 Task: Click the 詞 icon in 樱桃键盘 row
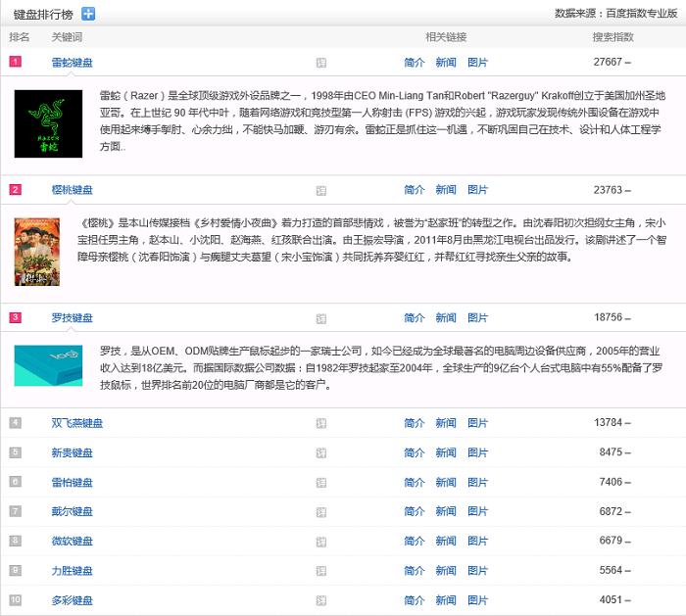pyautogui.click(x=321, y=191)
